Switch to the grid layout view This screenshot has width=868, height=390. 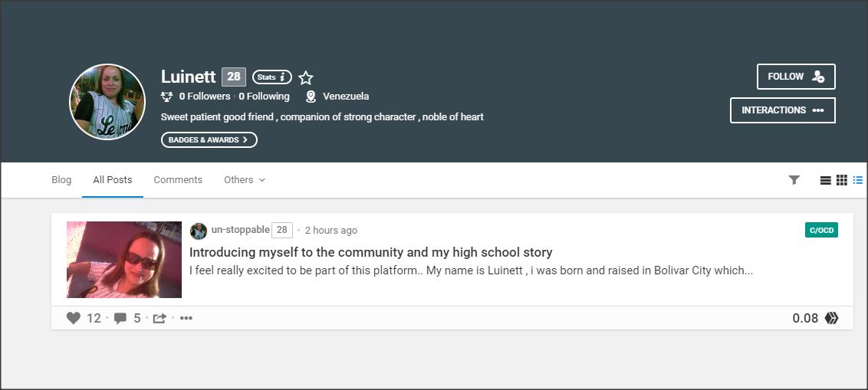841,180
